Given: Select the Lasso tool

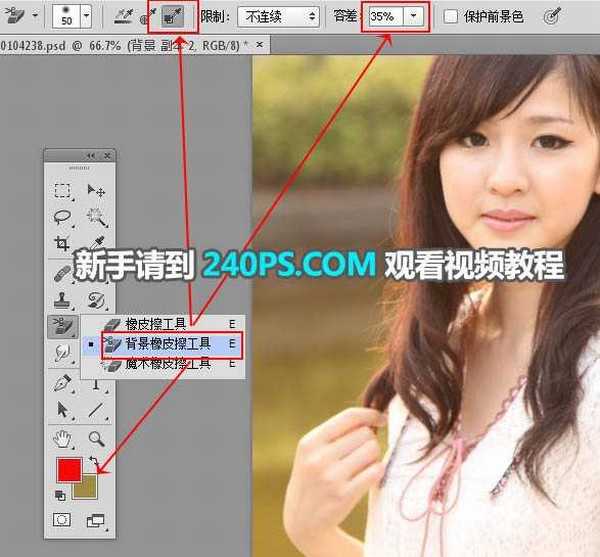Looking at the screenshot, I should point(62,216).
